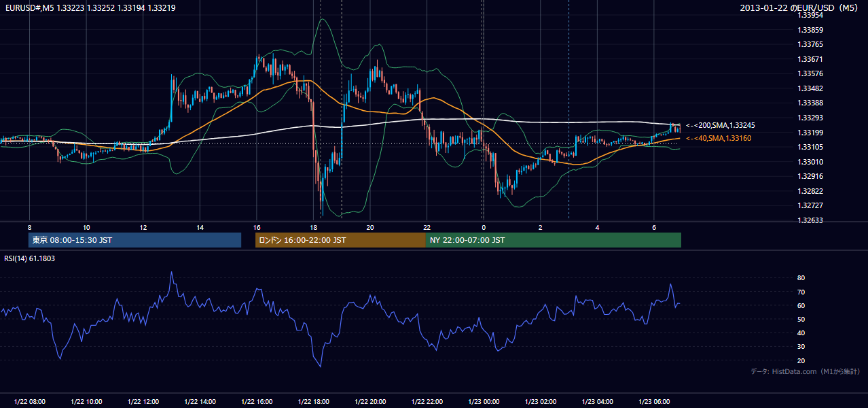Image resolution: width=868 pixels, height=408 pixels.
Task: Click the 1/23 00:00 bottom time label
Action: pos(484,402)
